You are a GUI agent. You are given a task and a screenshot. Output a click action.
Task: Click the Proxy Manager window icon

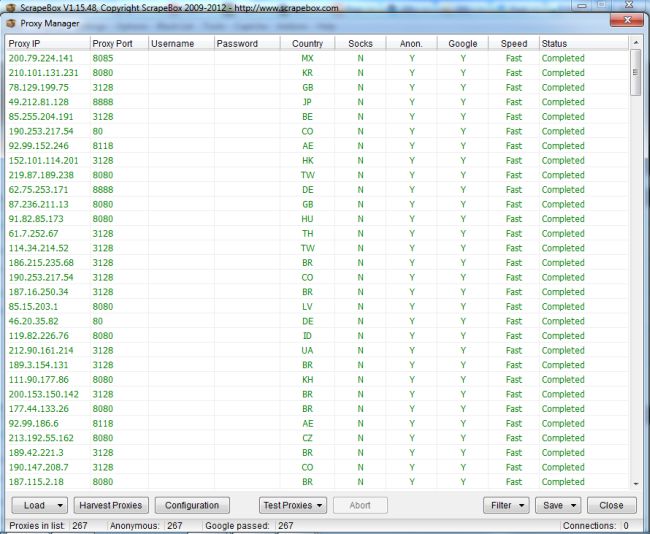[x=10, y=24]
